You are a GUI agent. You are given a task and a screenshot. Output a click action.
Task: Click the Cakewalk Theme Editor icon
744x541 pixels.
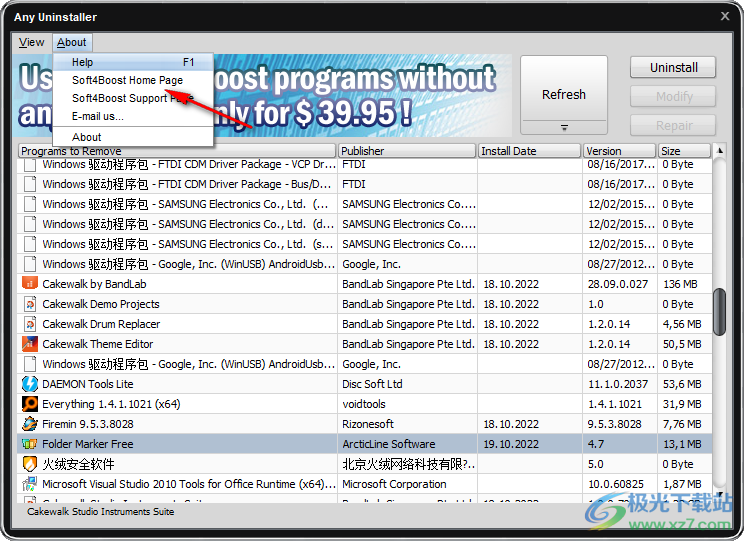[x=29, y=344]
